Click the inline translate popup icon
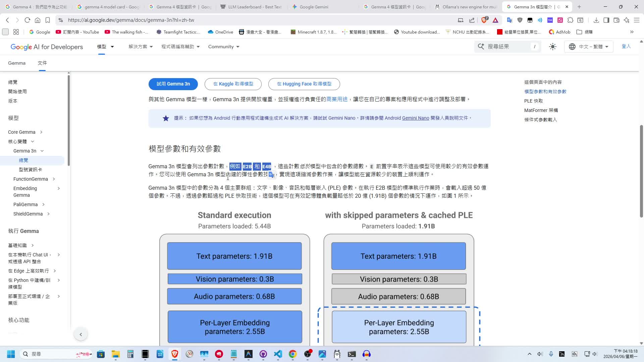 [271, 175]
